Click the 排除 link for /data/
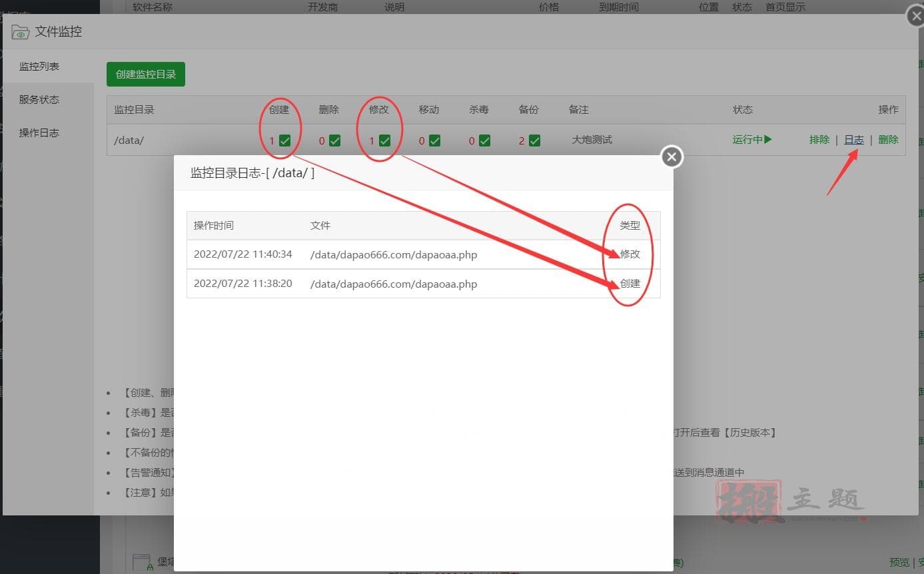Image resolution: width=924 pixels, height=574 pixels. 819,140
